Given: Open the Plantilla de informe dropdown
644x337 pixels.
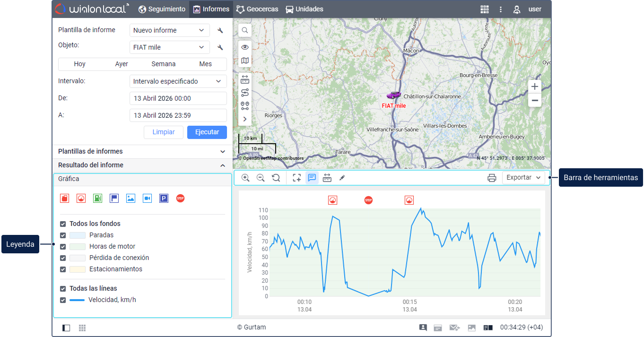Looking at the screenshot, I should 169,30.
